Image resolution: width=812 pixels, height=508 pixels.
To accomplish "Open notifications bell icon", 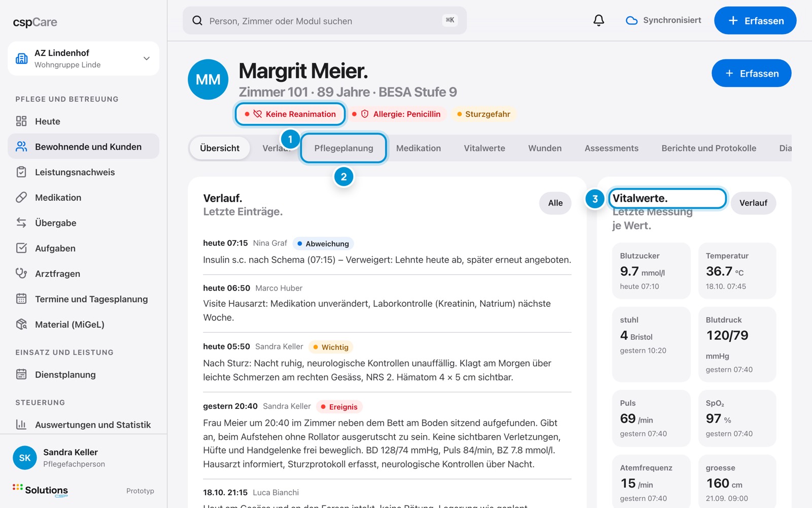I will (599, 20).
